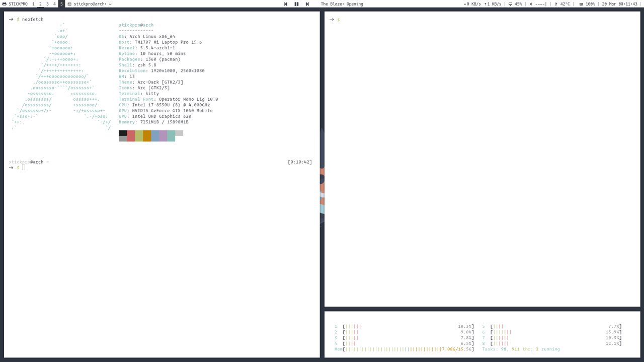The image size is (644, 362).
Task: Click the Memory: 7231MiB line
Action: (x=153, y=122)
